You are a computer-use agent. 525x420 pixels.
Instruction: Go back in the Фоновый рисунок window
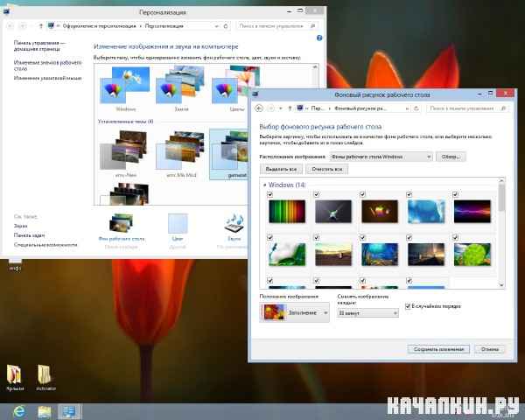tap(259, 108)
